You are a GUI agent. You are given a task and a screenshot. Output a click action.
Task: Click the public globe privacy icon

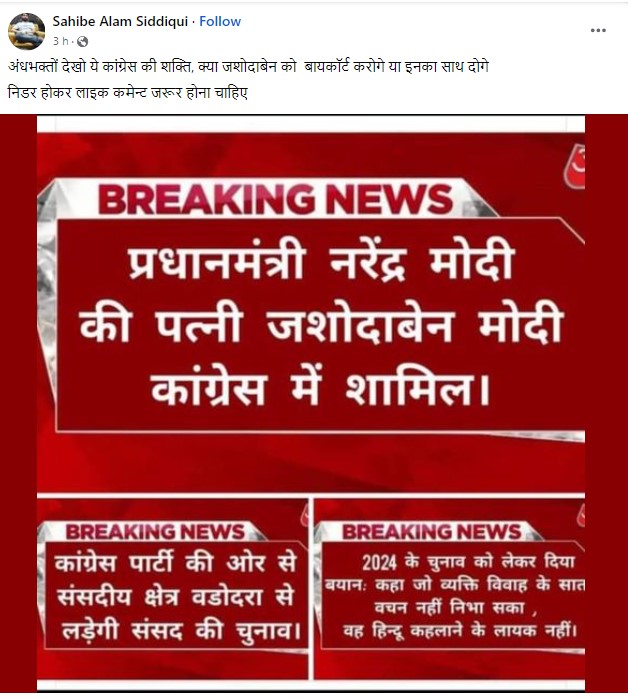[82, 41]
